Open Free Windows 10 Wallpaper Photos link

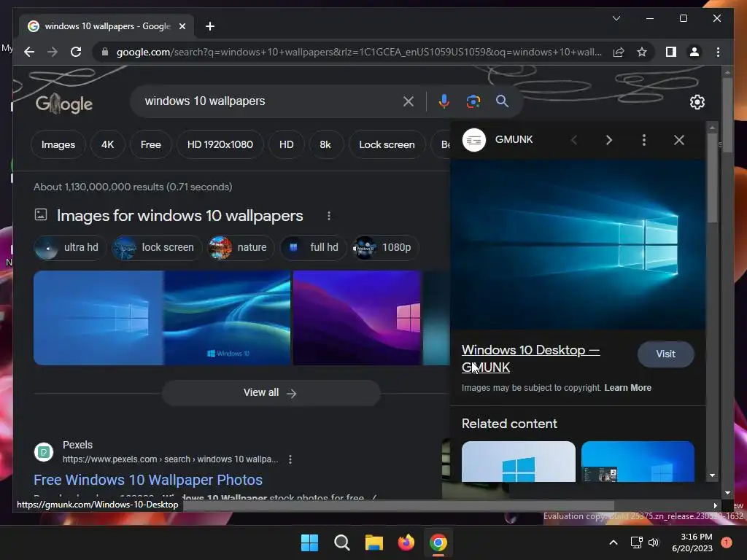coord(148,480)
